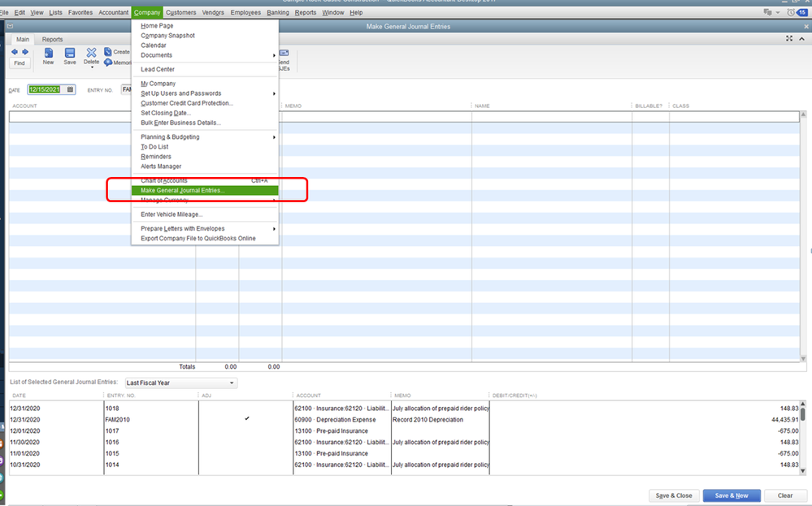Expand Planning & Budgeting submenu
The image size is (812, 506).
[x=274, y=137]
